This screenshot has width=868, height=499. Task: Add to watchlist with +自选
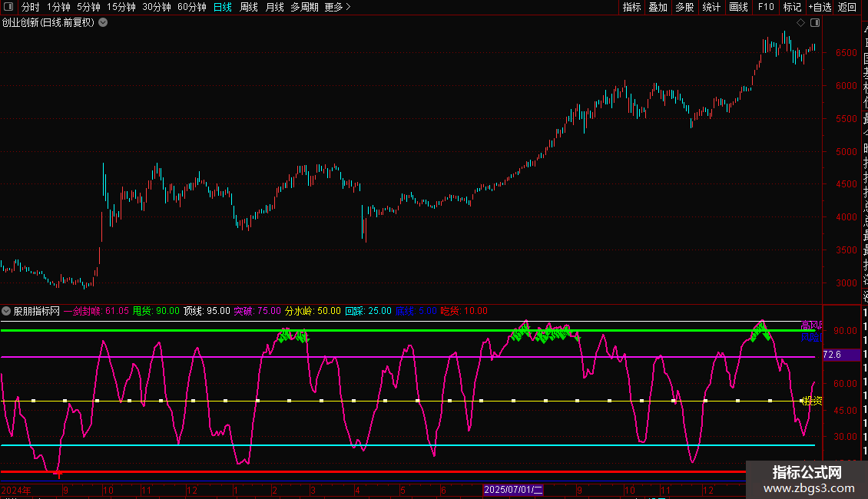click(820, 7)
